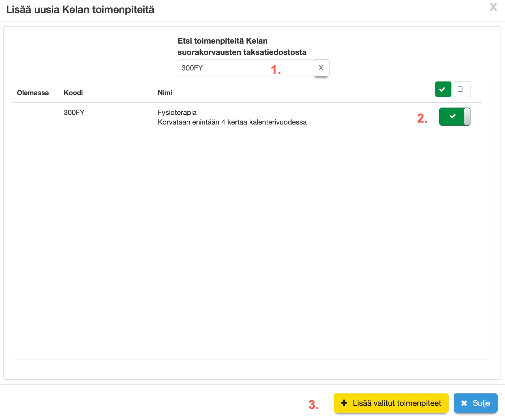Click the gray handle of the row switch

pos(467,117)
